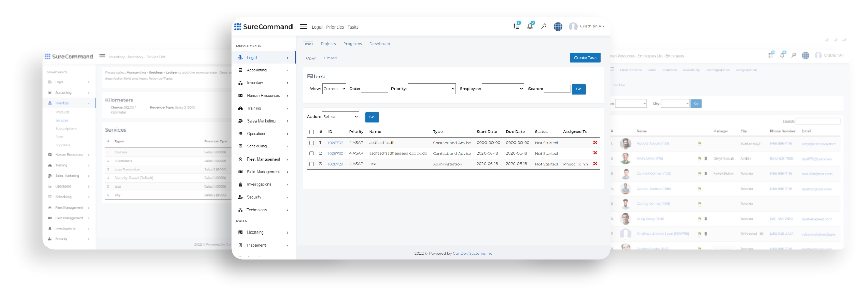868x298 pixels.
Task: Open the task list icon in header
Action: click(516, 26)
